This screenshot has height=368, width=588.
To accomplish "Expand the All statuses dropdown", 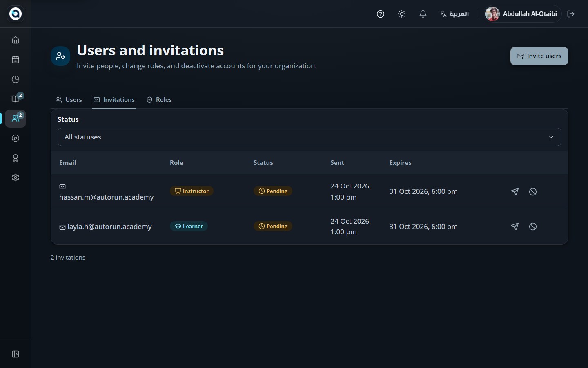I will [x=310, y=137].
